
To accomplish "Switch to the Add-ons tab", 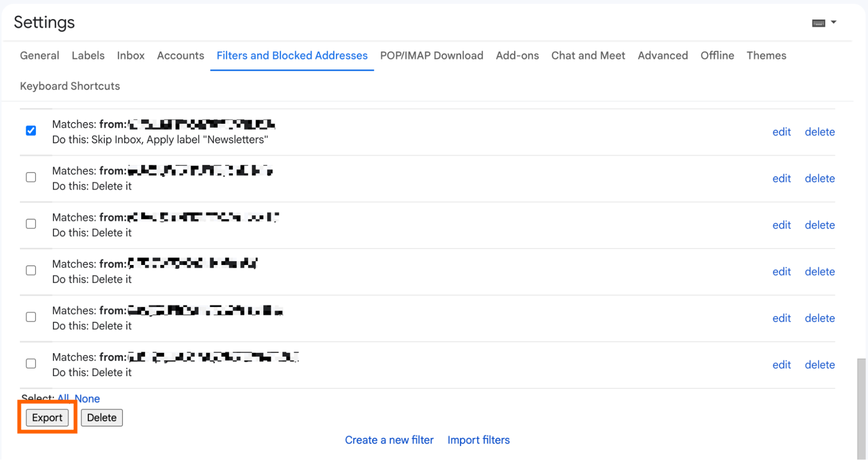I will pyautogui.click(x=517, y=56).
